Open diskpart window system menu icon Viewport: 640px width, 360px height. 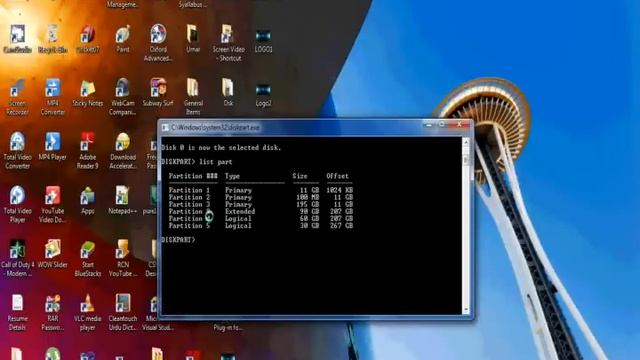[165, 128]
